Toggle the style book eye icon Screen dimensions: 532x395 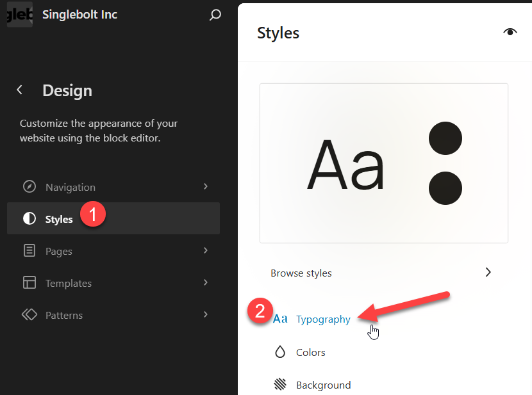pos(510,32)
